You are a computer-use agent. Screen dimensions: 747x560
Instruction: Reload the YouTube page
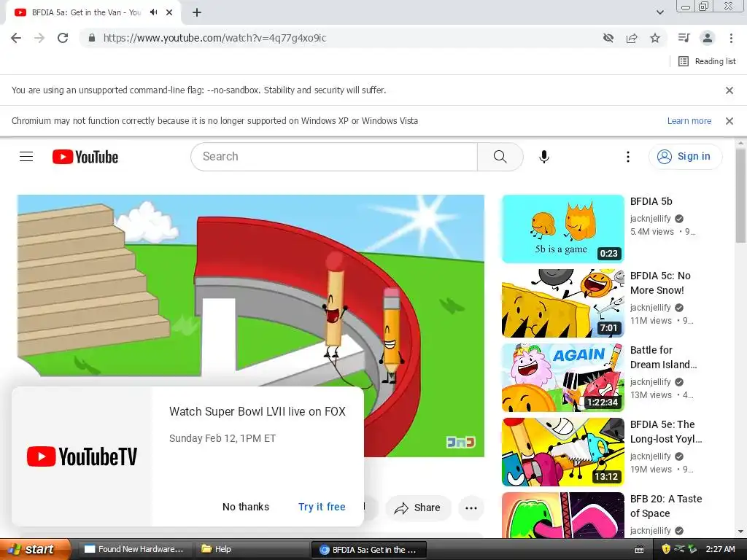[63, 38]
